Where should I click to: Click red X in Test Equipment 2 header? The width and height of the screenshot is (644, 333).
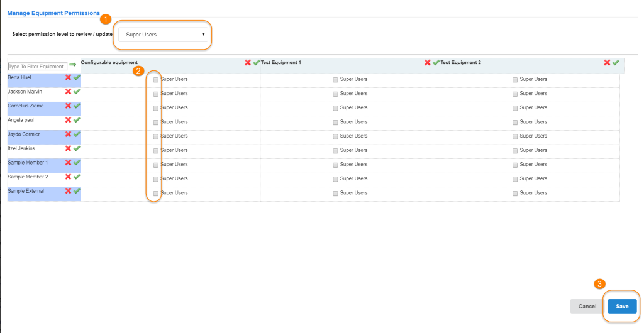[607, 63]
